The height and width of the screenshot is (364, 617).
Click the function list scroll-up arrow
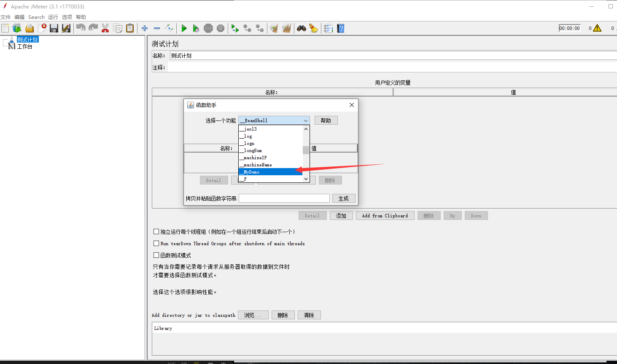click(306, 129)
